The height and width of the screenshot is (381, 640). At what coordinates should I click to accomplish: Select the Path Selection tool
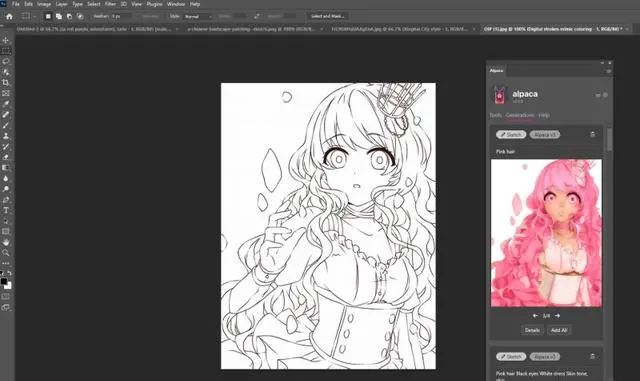coord(6,221)
